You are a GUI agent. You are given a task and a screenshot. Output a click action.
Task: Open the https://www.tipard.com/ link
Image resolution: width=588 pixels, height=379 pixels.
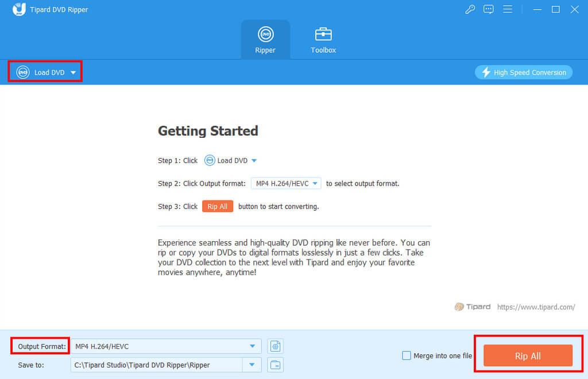tap(536, 307)
